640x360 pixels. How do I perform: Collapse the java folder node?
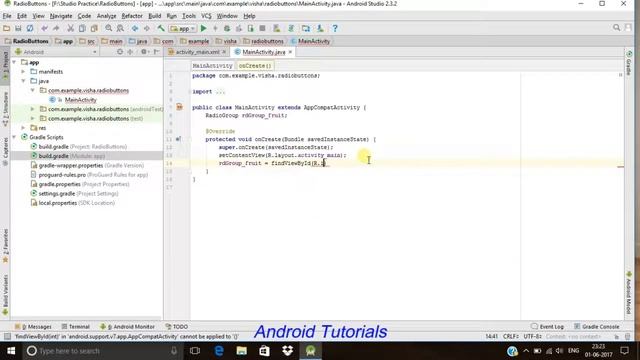pyautogui.click(x=23, y=81)
